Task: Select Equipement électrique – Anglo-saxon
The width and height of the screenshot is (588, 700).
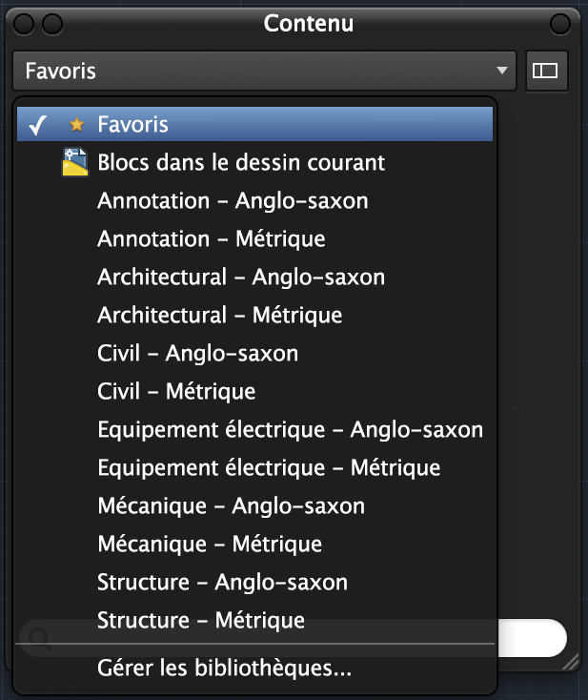Action: coord(290,430)
